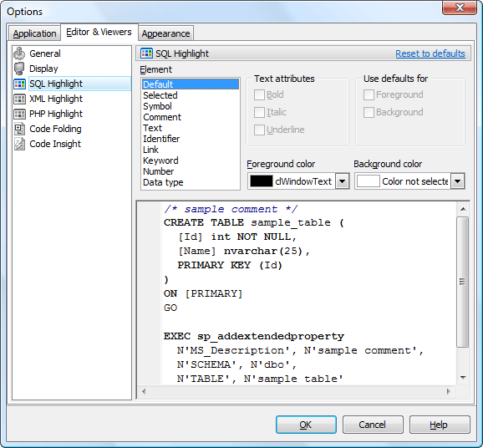Viewport: 483px width, 448px height.
Task: Select Keyword in the Element list
Action: pyautogui.click(x=160, y=160)
